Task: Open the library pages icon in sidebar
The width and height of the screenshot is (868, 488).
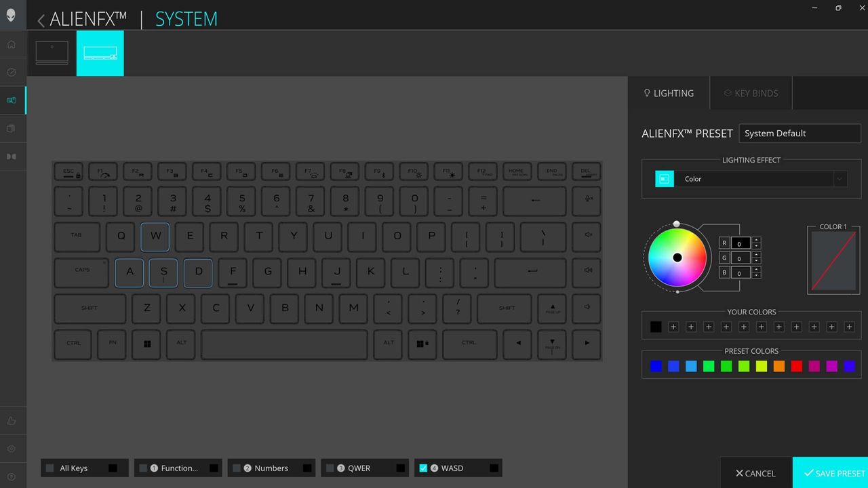Action: pyautogui.click(x=12, y=128)
